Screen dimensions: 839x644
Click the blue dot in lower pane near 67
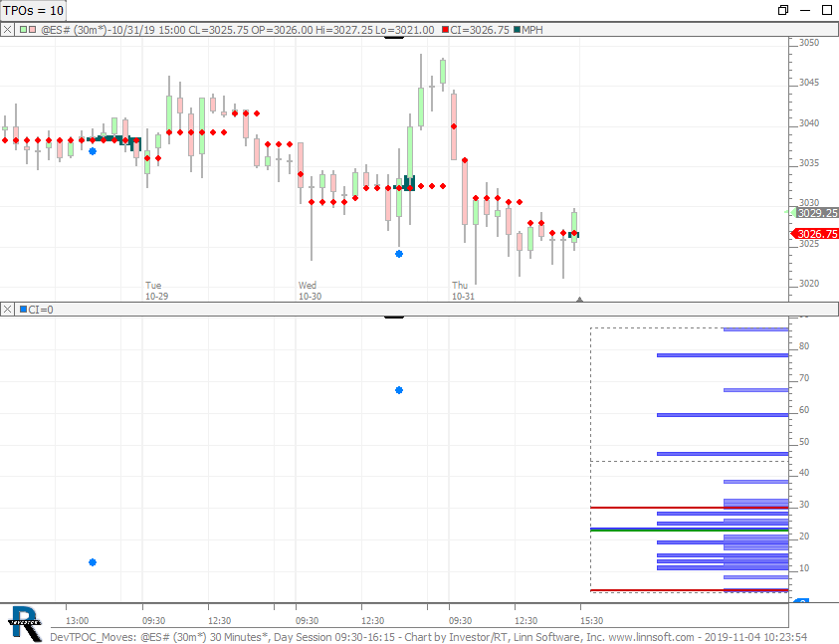tap(399, 390)
